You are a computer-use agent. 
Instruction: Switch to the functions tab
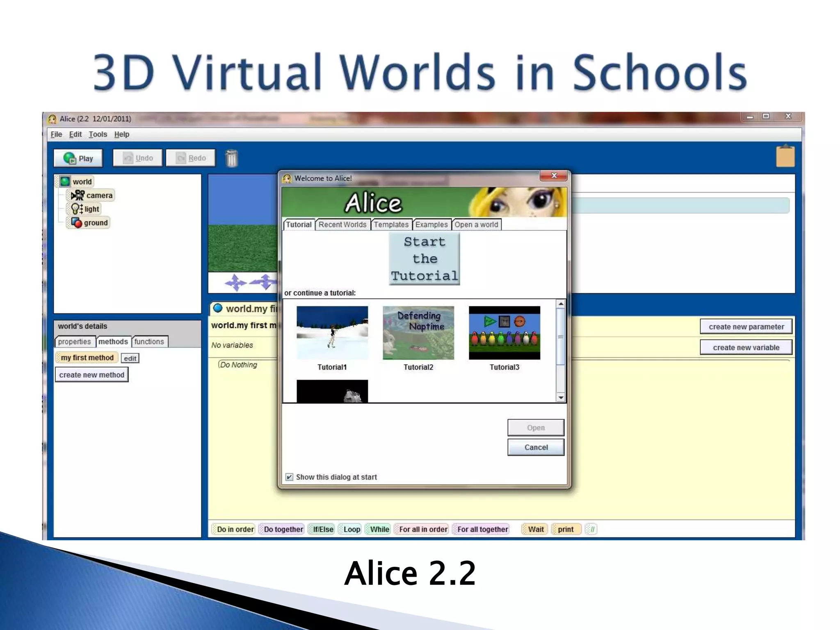click(x=149, y=342)
